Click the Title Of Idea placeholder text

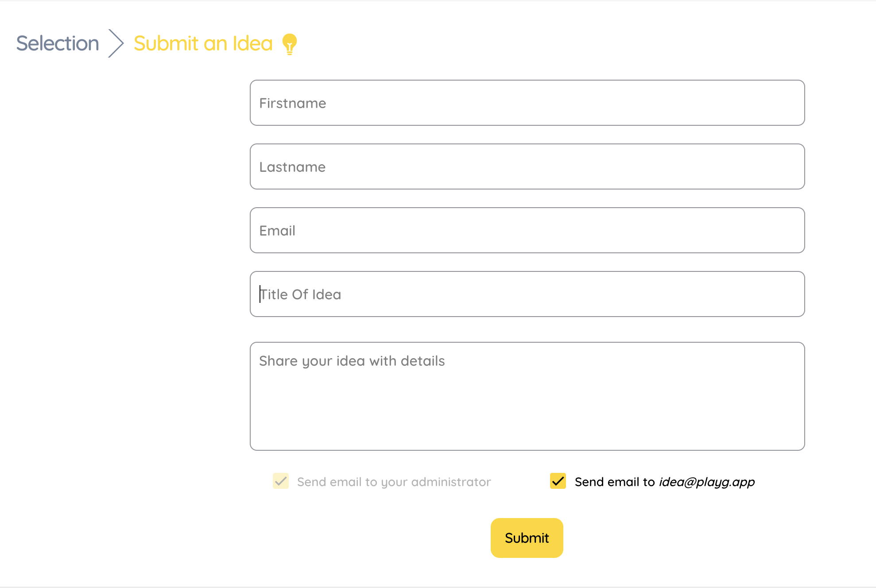coord(300,294)
